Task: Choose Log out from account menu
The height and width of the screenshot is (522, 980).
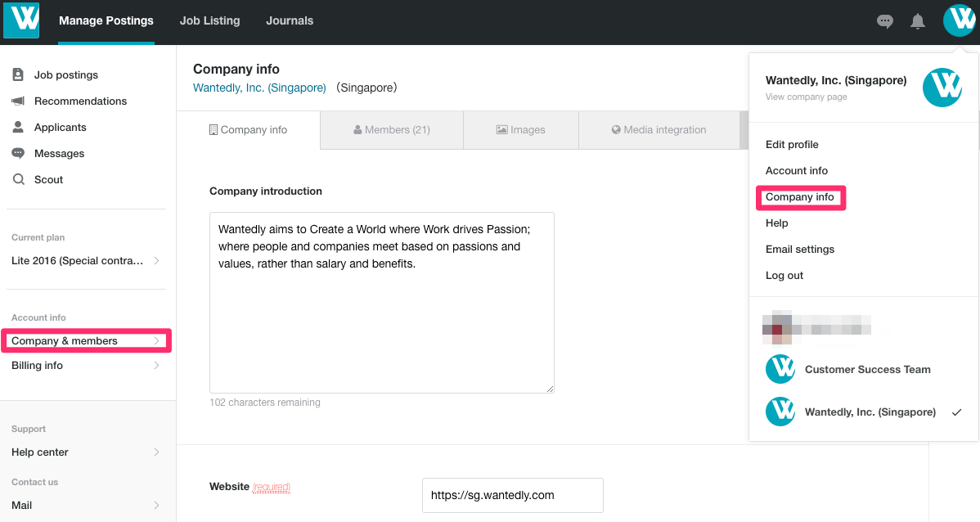Action: (x=784, y=275)
